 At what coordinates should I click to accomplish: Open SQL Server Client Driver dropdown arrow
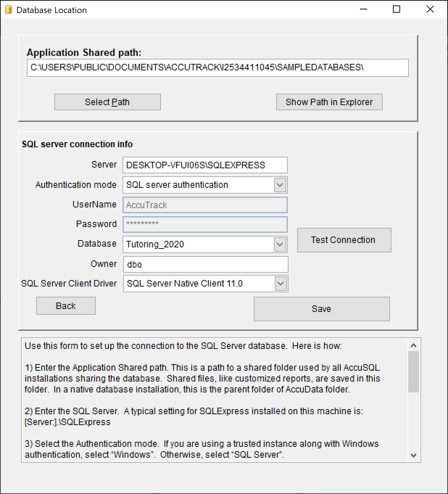coord(281,284)
